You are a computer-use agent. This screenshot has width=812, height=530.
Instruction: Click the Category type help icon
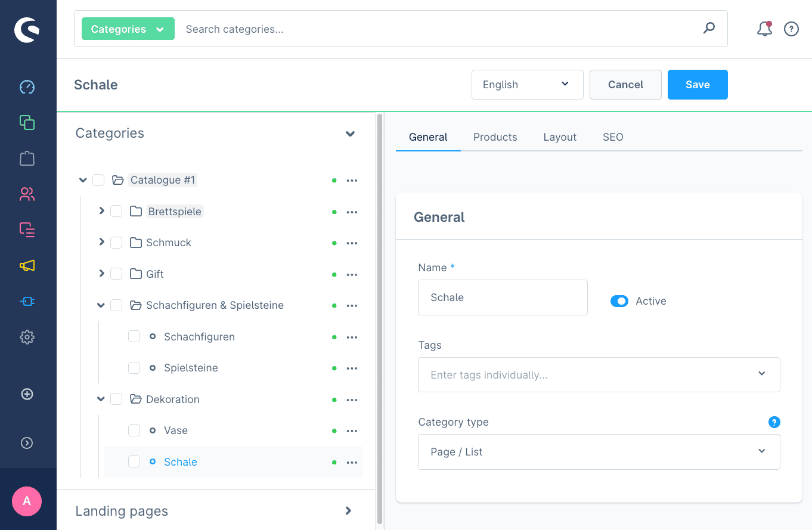tap(774, 422)
